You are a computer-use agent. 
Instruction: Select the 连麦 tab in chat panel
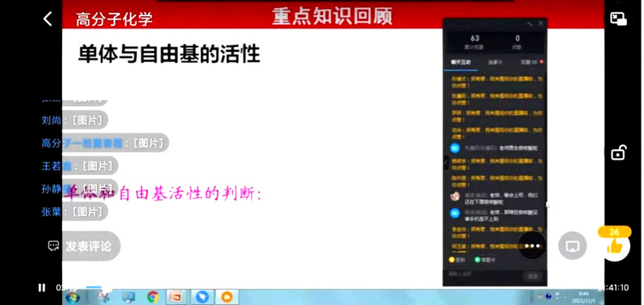[495, 62]
